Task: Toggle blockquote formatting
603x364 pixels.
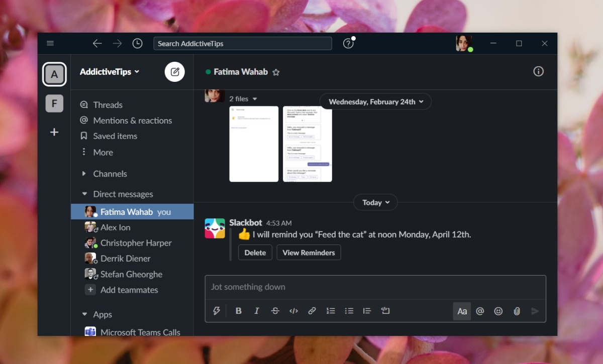Action: click(367, 311)
